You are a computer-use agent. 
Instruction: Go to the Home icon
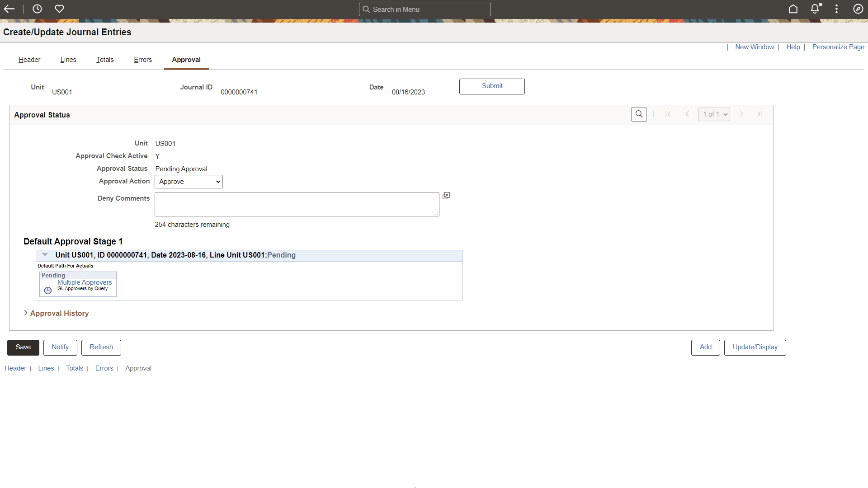(793, 9)
